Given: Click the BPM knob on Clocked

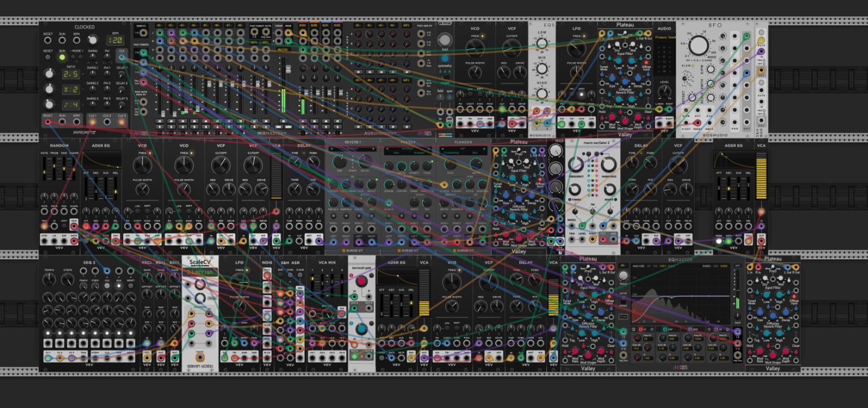Looking at the screenshot, I should coord(93,40).
